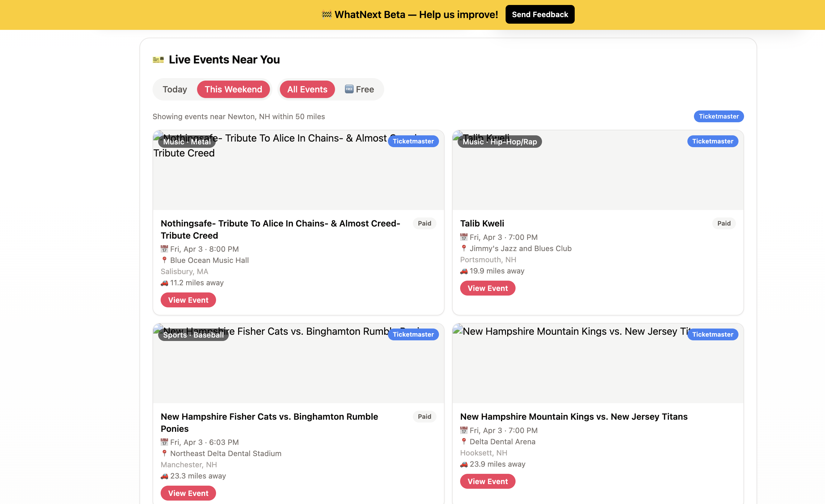Click the FREE emoji icon in filter
This screenshot has width=825, height=504.
point(349,89)
